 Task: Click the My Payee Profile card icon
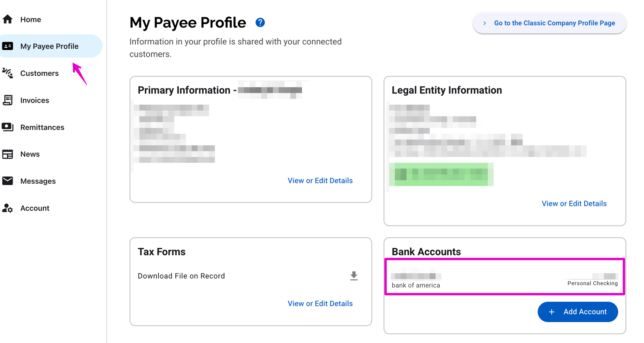coord(7,46)
